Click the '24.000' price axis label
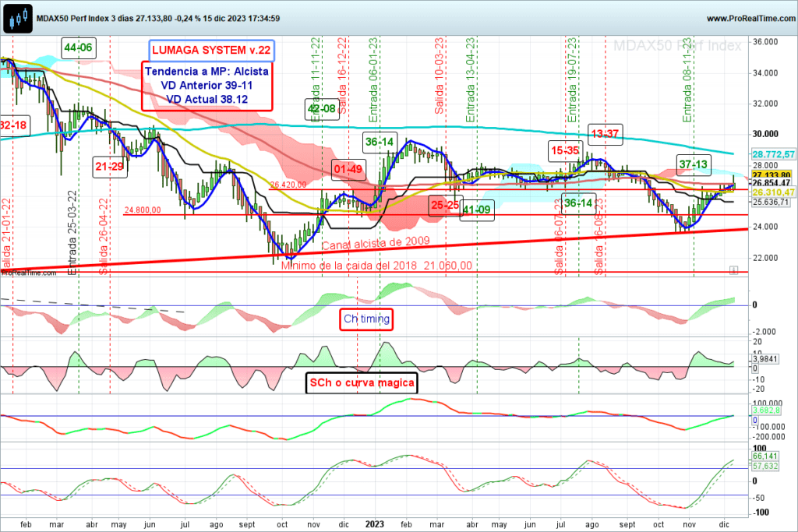 pos(765,227)
